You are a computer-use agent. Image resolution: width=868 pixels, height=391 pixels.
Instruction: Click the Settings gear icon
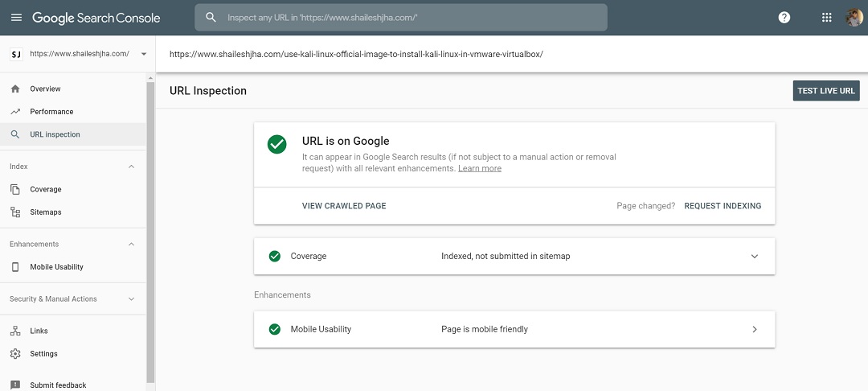click(15, 353)
